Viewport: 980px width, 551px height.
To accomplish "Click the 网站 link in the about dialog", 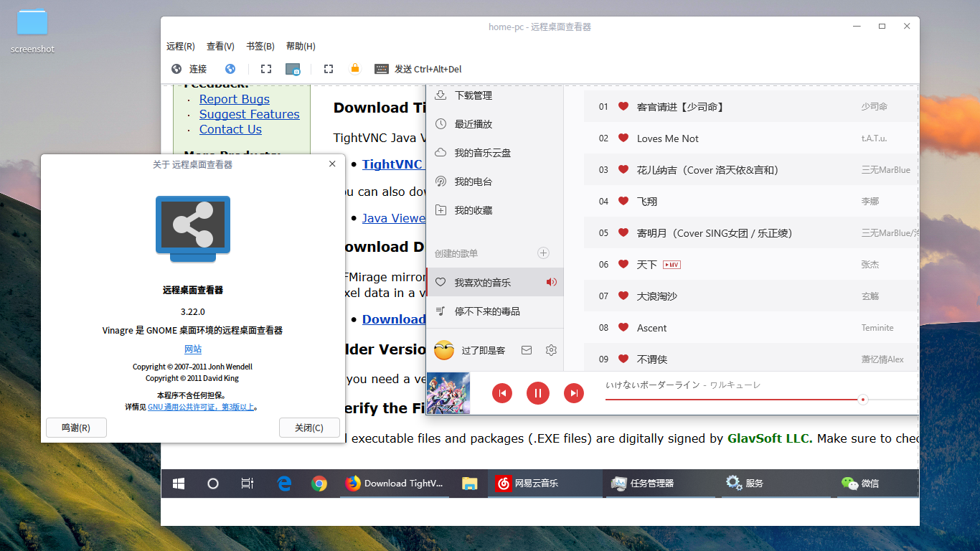I will [192, 349].
